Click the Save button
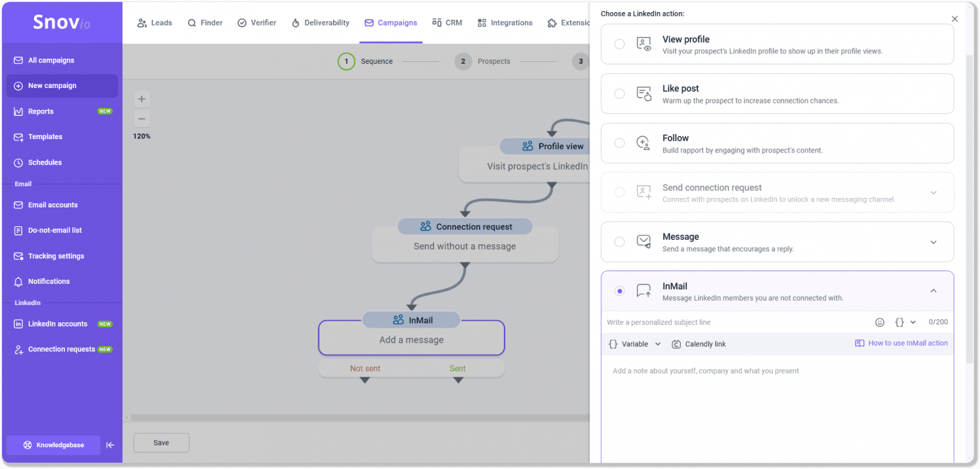The image size is (980, 469). (x=161, y=443)
